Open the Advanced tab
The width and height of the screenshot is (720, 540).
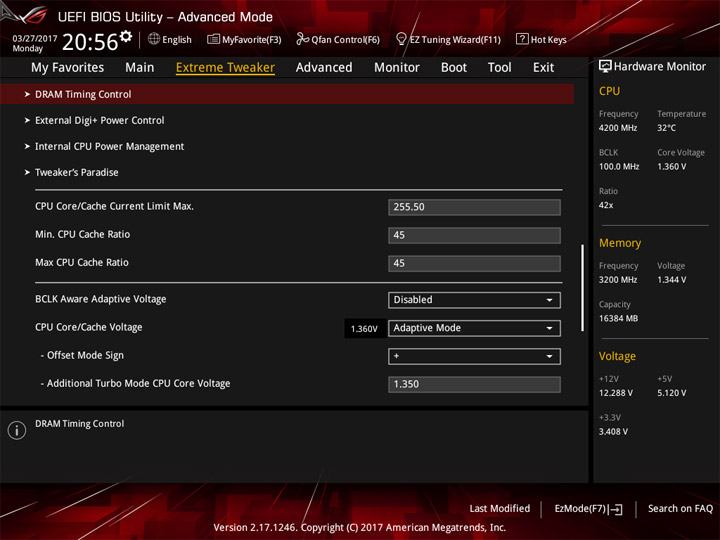pos(324,68)
